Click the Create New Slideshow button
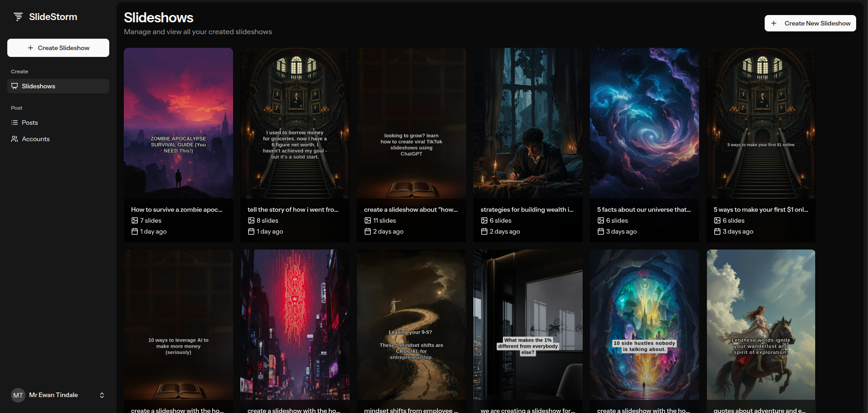The height and width of the screenshot is (413, 868). click(810, 23)
